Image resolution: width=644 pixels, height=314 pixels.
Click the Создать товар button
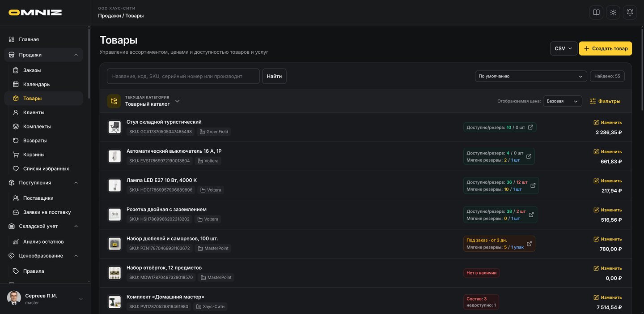pyautogui.click(x=606, y=48)
